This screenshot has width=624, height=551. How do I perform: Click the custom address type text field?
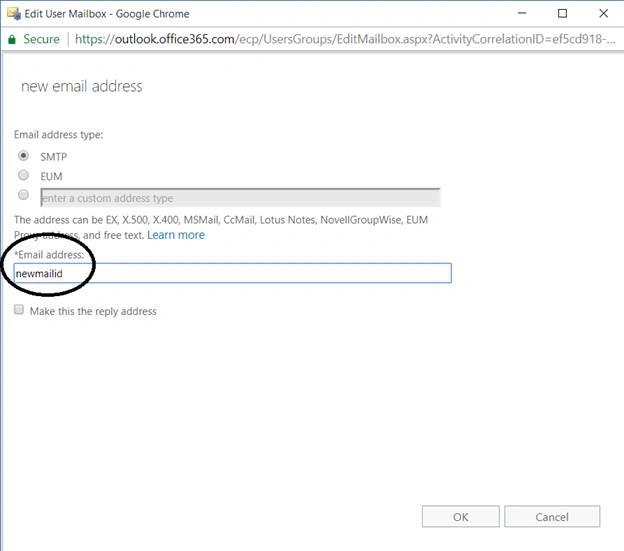[240, 198]
